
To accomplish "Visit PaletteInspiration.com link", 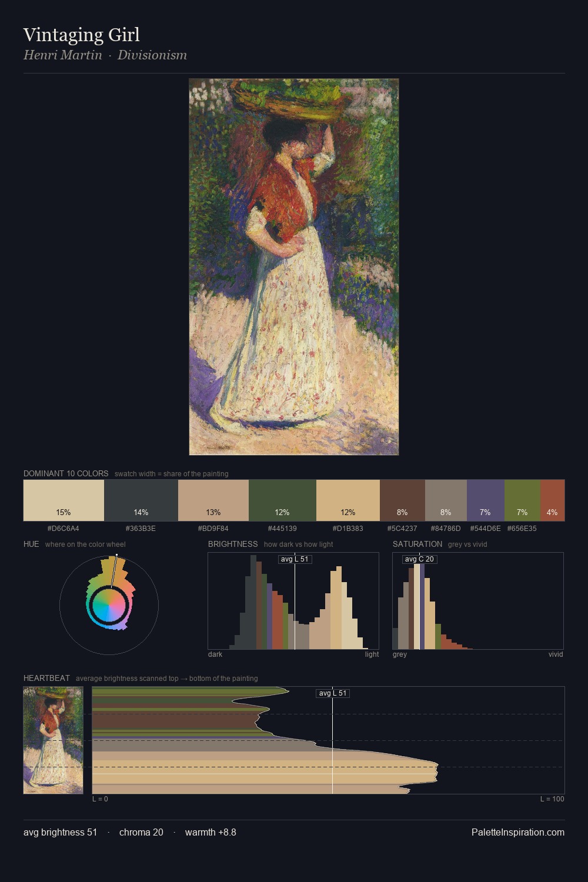I will [x=518, y=832].
